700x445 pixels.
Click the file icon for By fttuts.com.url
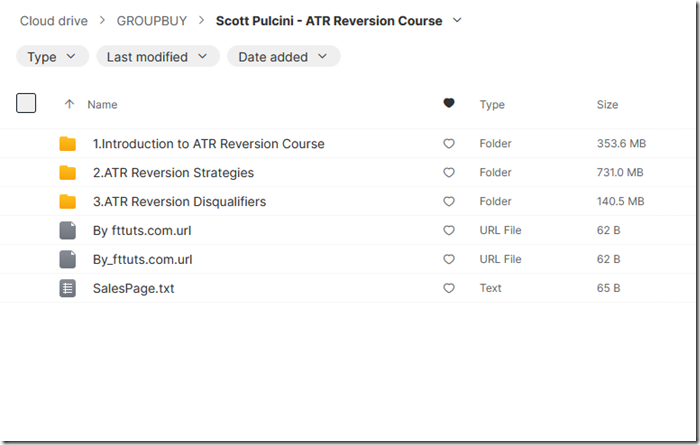click(x=67, y=231)
